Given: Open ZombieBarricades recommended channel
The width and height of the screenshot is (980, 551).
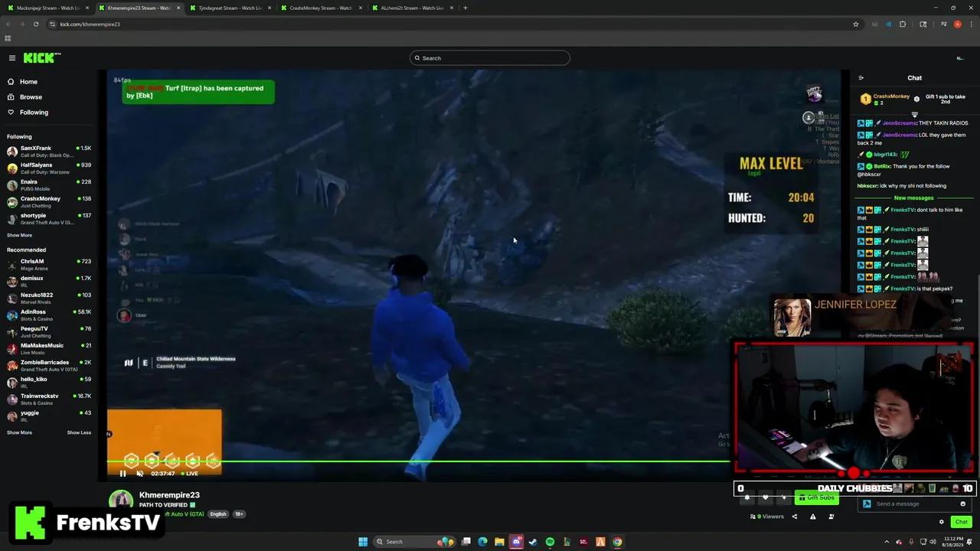Looking at the screenshot, I should (49, 365).
